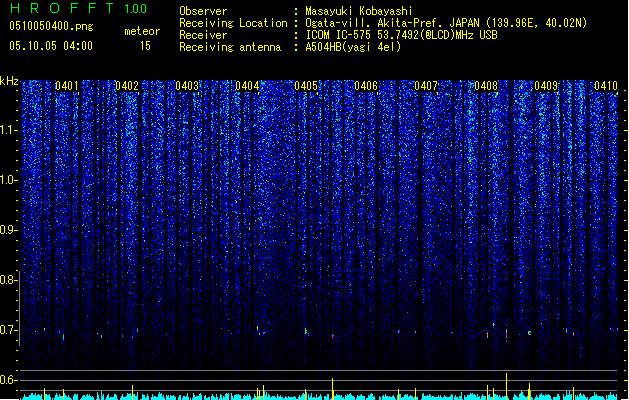629x400 pixels.
Task: Click the Observer field label
Action: pos(203,11)
